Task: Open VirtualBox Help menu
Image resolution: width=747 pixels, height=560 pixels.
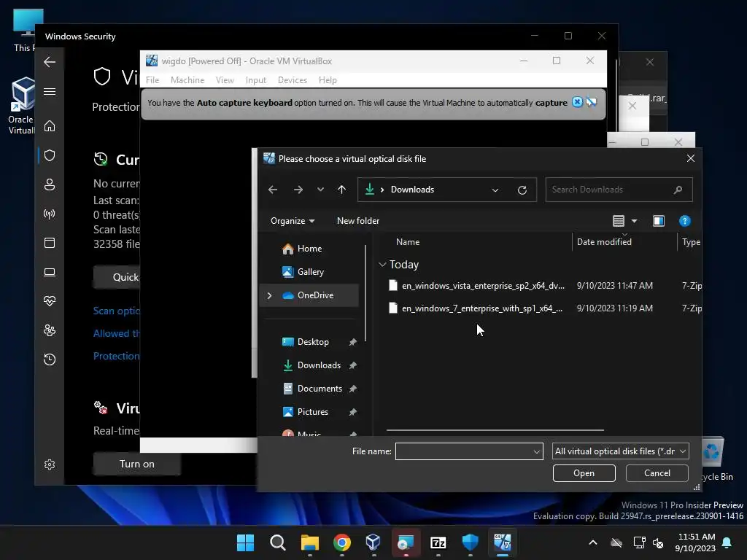Action: coord(328,80)
